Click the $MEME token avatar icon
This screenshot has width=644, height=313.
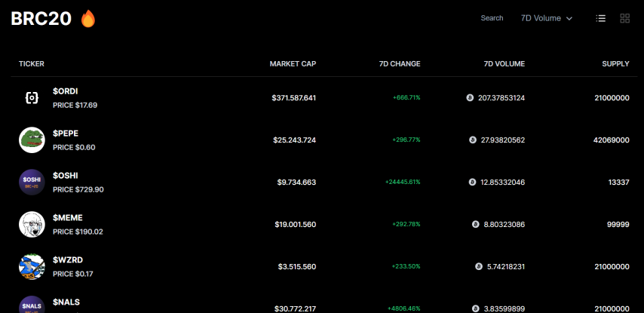(32, 224)
